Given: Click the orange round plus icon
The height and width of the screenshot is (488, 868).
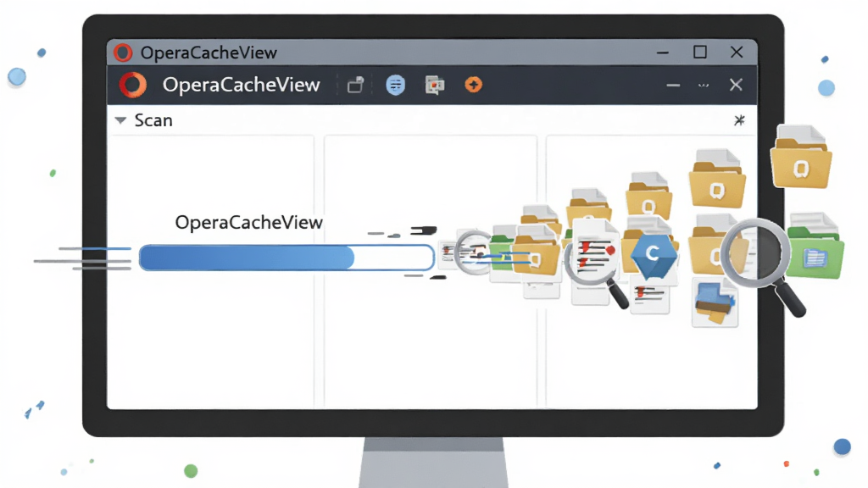Looking at the screenshot, I should tap(473, 85).
